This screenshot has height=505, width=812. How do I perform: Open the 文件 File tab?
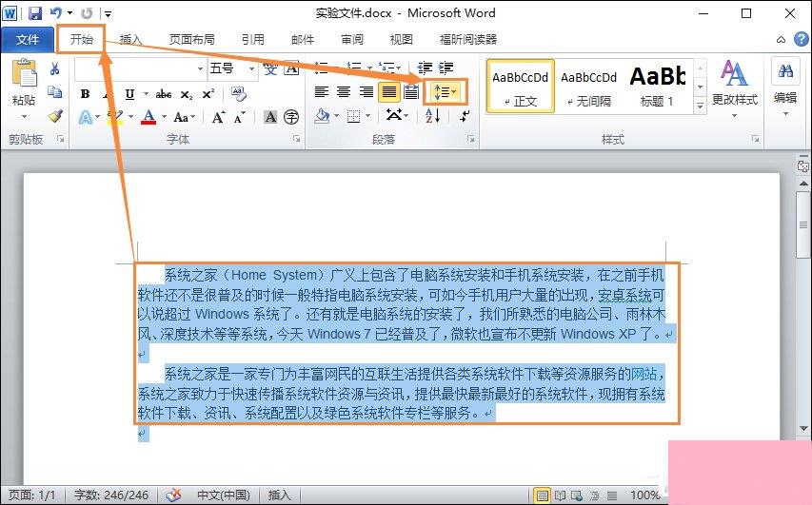(x=27, y=40)
